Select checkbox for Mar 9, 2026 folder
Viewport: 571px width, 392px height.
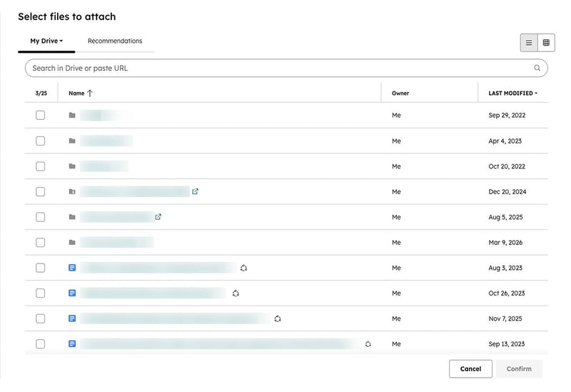(41, 242)
